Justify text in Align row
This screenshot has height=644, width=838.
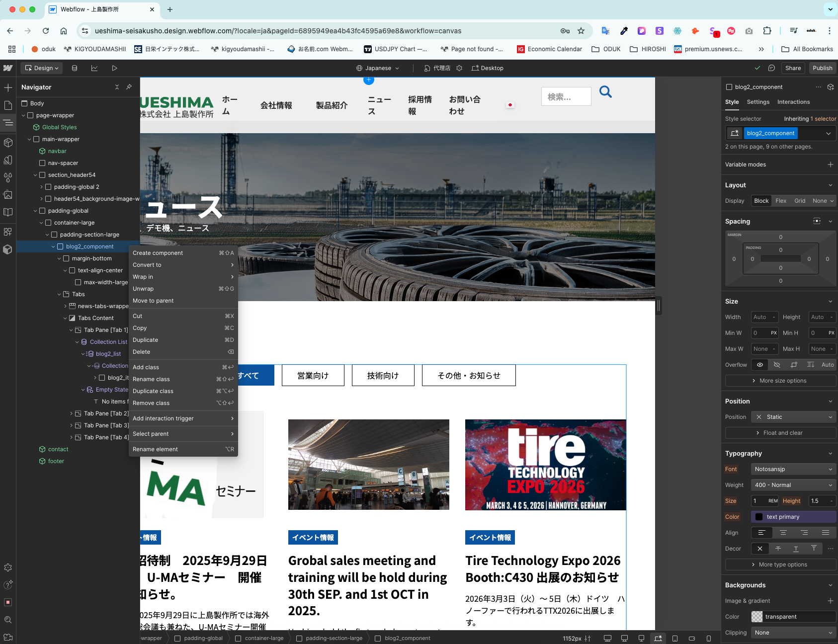(x=826, y=533)
